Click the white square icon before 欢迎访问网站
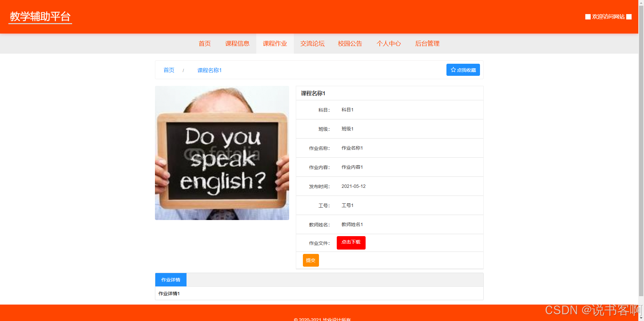The image size is (644, 321). tap(588, 17)
